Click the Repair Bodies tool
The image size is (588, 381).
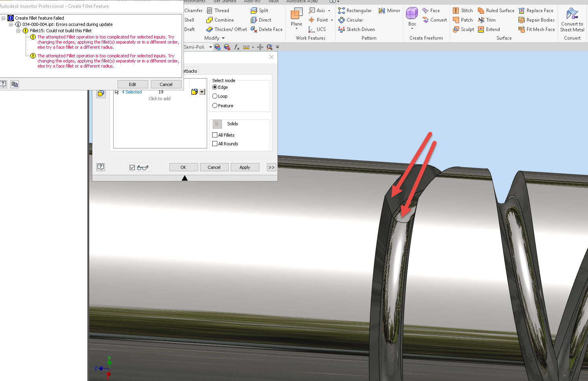tap(537, 20)
